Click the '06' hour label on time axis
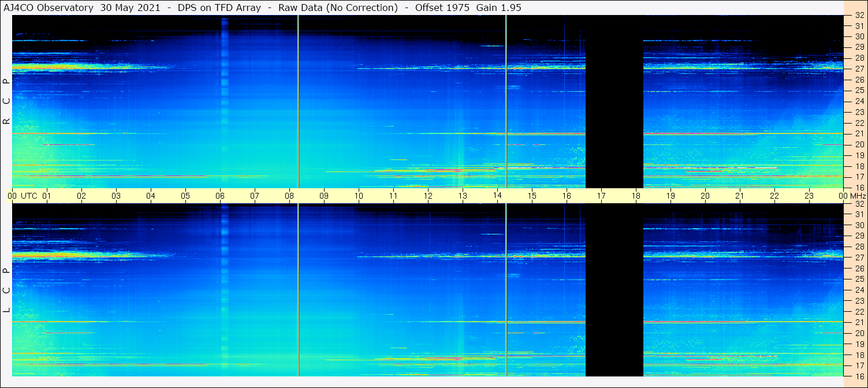This screenshot has width=868, height=388. pos(220,196)
